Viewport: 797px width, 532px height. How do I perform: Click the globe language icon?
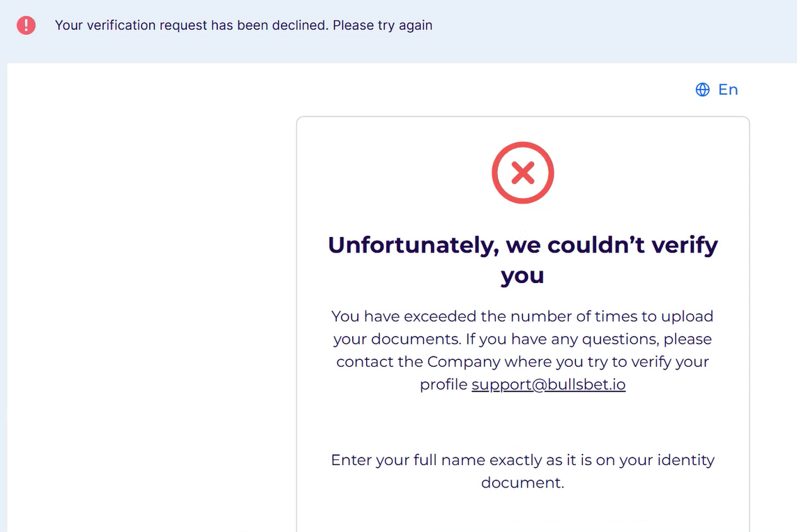click(702, 89)
